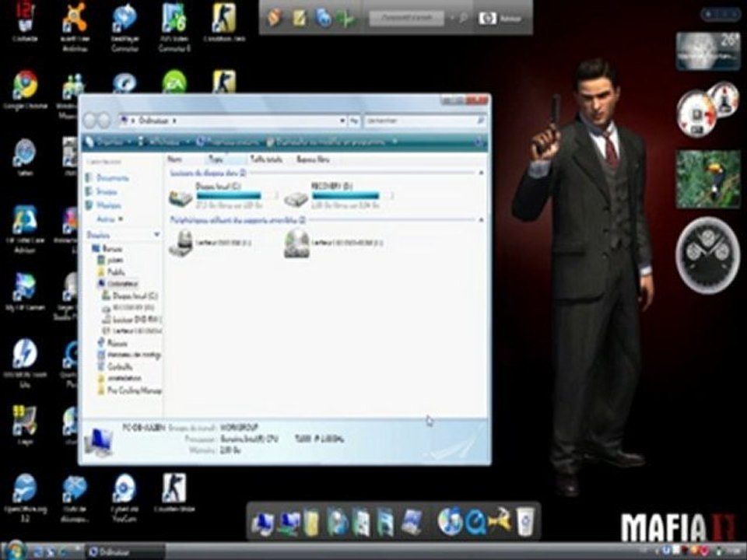The image size is (747, 560).
Task: Refresh the Explorer address bar
Action: (x=353, y=121)
